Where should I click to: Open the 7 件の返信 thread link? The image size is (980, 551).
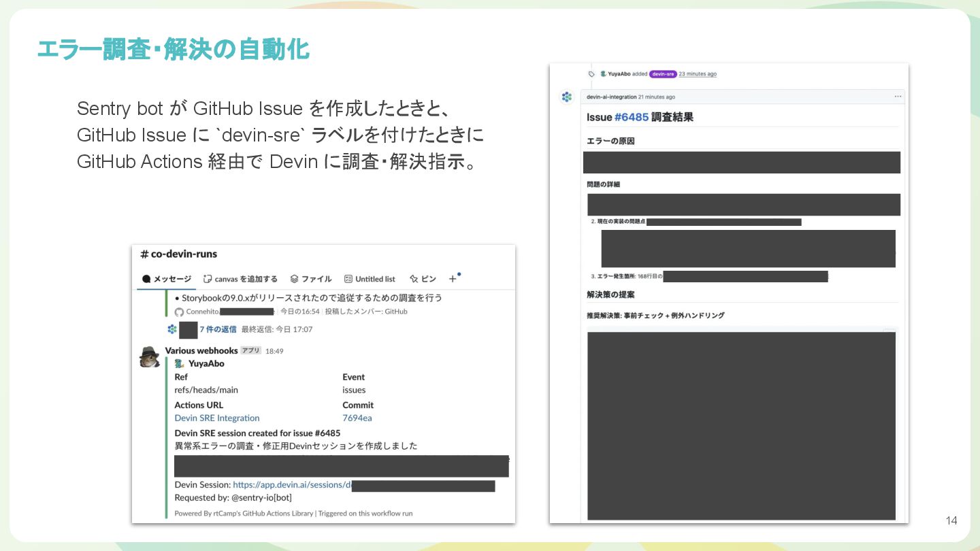pyautogui.click(x=218, y=329)
